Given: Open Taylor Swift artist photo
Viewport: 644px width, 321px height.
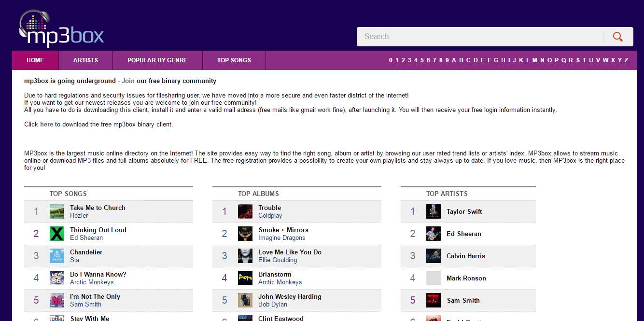Looking at the screenshot, I should pyautogui.click(x=434, y=211).
